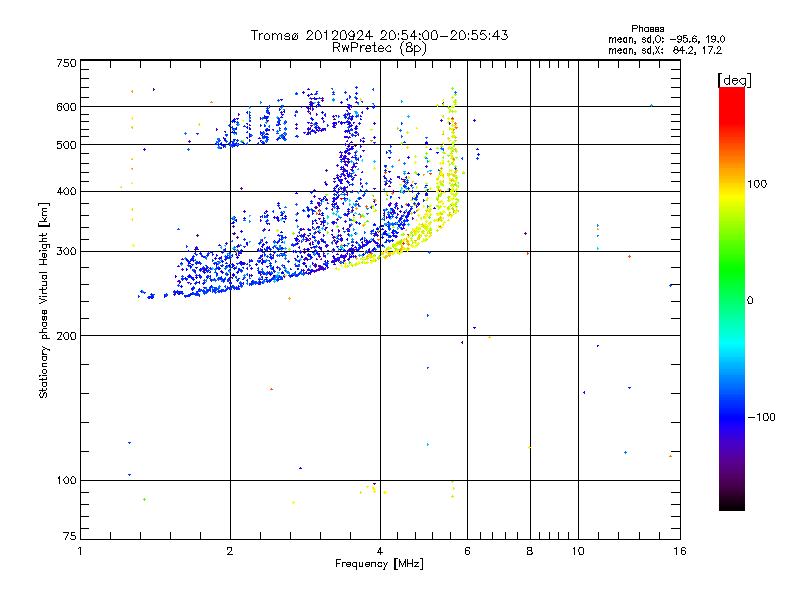Screen dimensions: 800x600
Task: Click the '6' x-axis tick label
Action: pyautogui.click(x=467, y=551)
